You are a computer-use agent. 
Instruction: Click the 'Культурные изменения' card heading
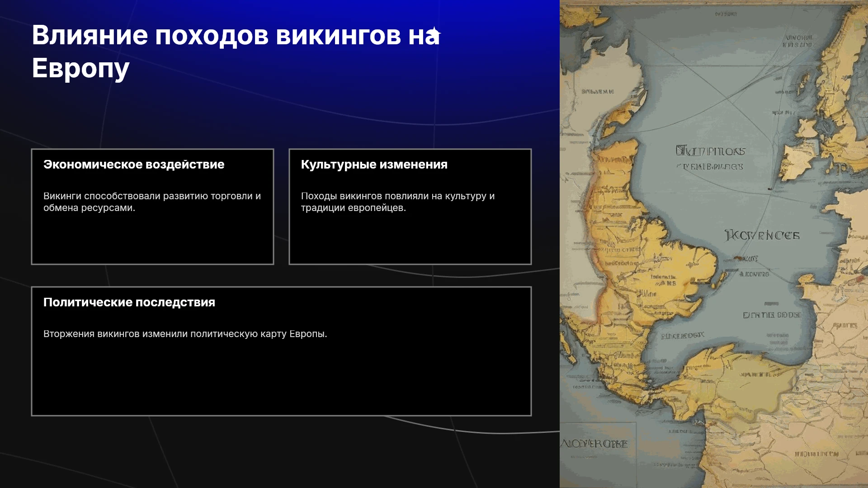[x=374, y=164]
